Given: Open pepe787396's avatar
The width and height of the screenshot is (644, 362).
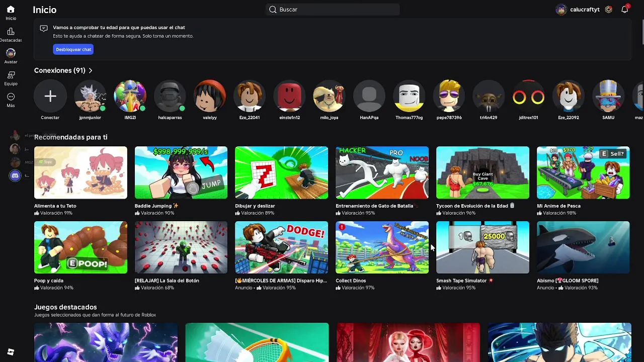Looking at the screenshot, I should [449, 97].
